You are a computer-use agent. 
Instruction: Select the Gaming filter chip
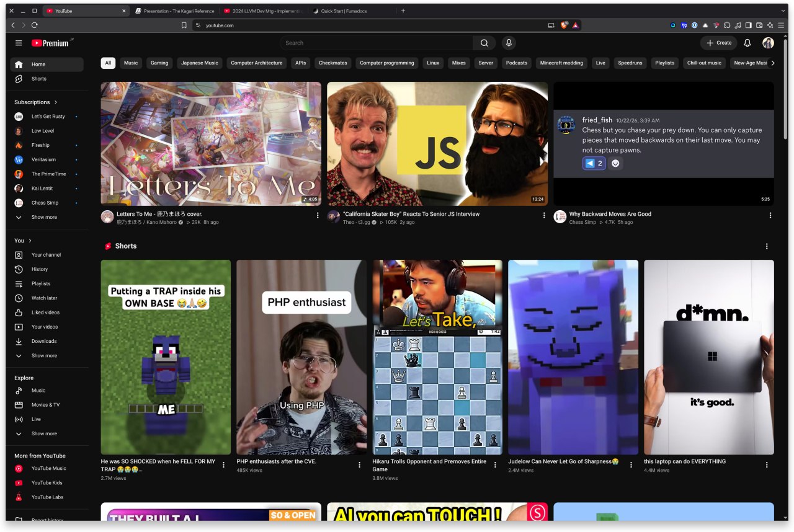pyautogui.click(x=159, y=63)
